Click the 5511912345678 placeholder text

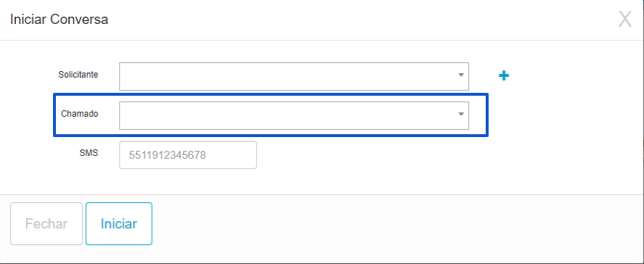click(x=167, y=155)
